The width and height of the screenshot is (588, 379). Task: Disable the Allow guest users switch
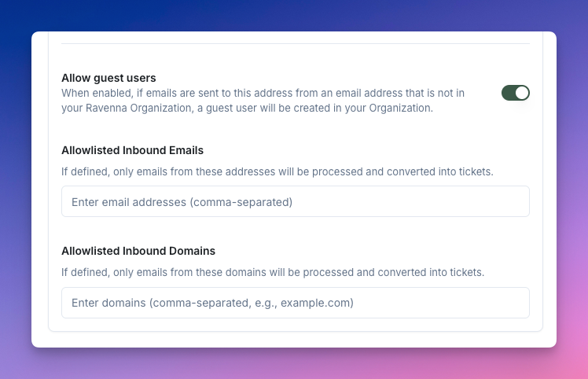click(515, 93)
